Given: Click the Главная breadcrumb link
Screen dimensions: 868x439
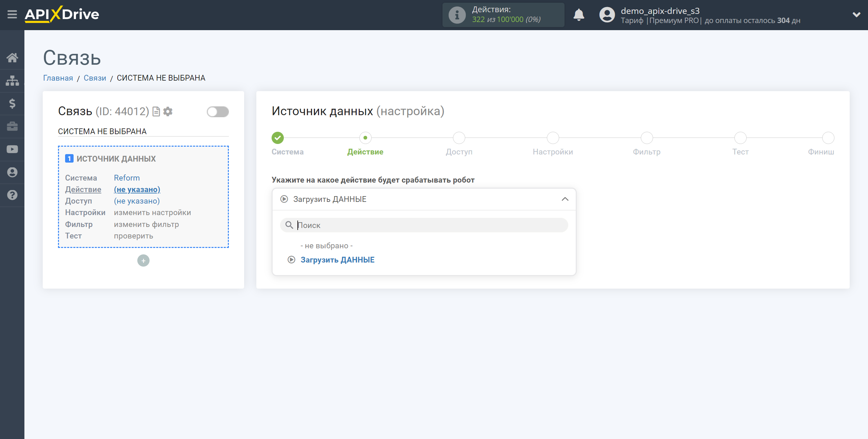Looking at the screenshot, I should coord(58,78).
